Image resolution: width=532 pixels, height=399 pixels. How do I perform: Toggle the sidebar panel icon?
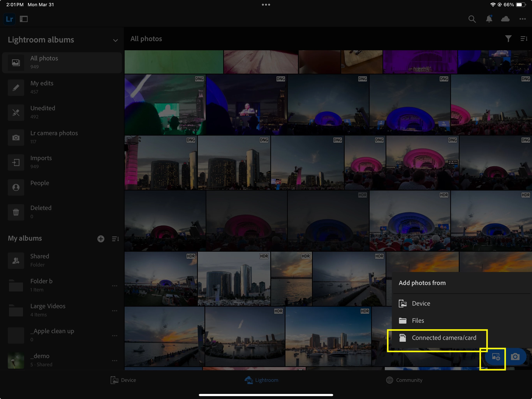click(x=24, y=19)
